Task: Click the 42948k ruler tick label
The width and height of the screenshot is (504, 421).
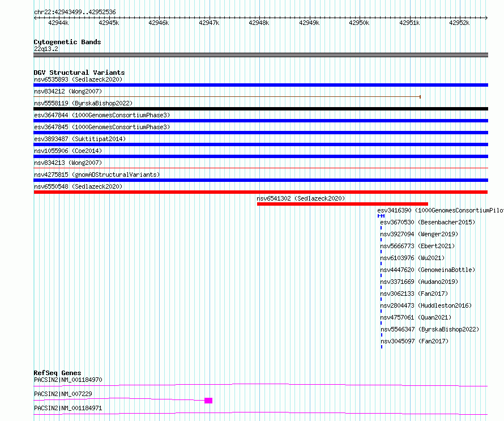Action: click(x=259, y=23)
